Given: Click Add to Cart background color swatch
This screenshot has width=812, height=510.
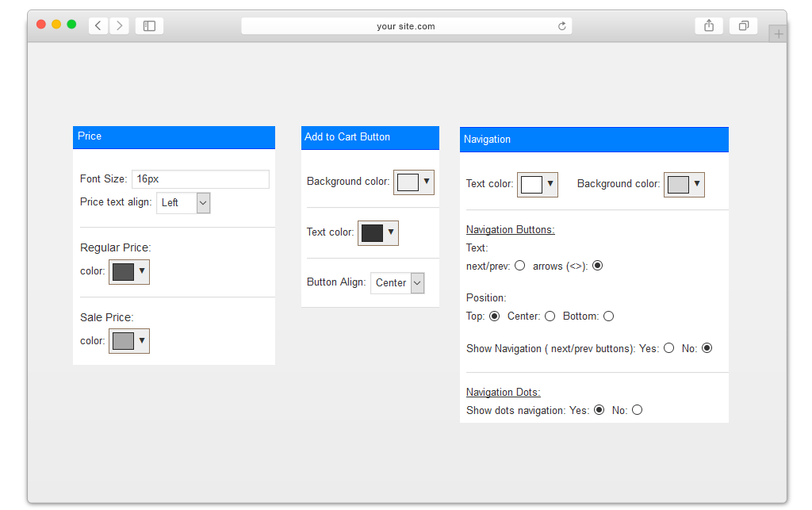Looking at the screenshot, I should [x=408, y=182].
